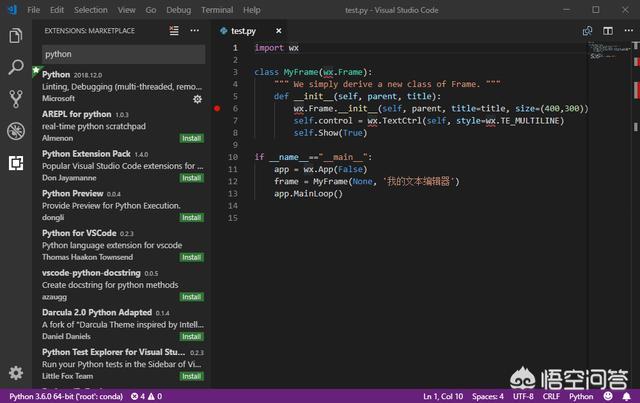Open the File menu
Screen dimensions: 640x403
(33, 10)
